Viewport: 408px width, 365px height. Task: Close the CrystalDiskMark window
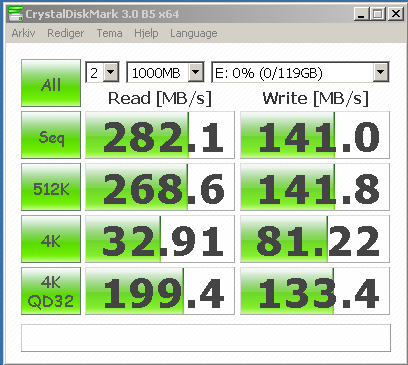coord(396,14)
